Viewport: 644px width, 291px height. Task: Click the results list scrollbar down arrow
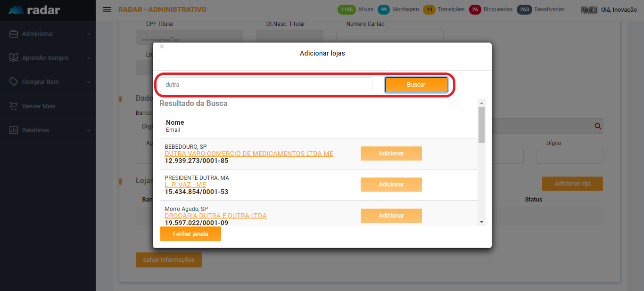481,221
